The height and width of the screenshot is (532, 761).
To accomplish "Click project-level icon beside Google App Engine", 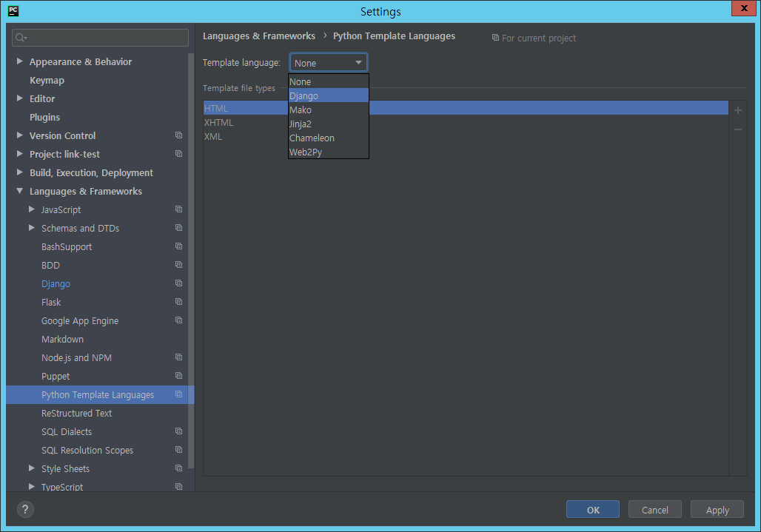I will pos(178,320).
